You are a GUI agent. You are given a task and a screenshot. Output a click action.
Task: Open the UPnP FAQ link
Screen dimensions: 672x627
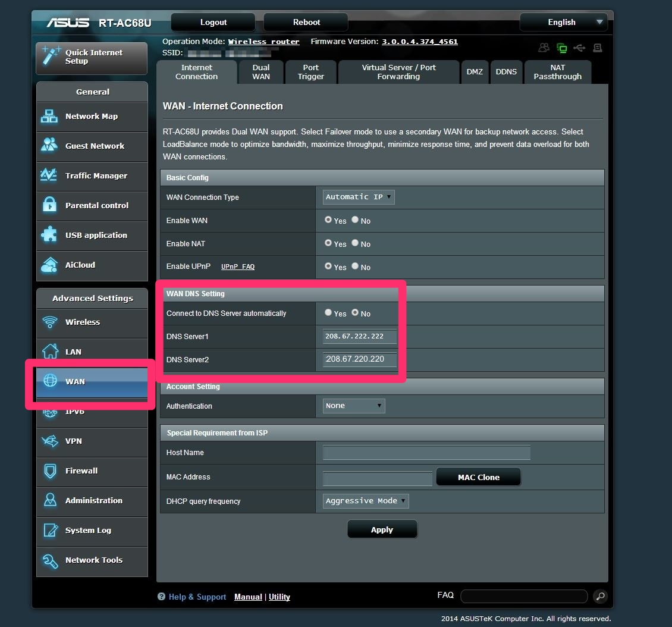(238, 267)
